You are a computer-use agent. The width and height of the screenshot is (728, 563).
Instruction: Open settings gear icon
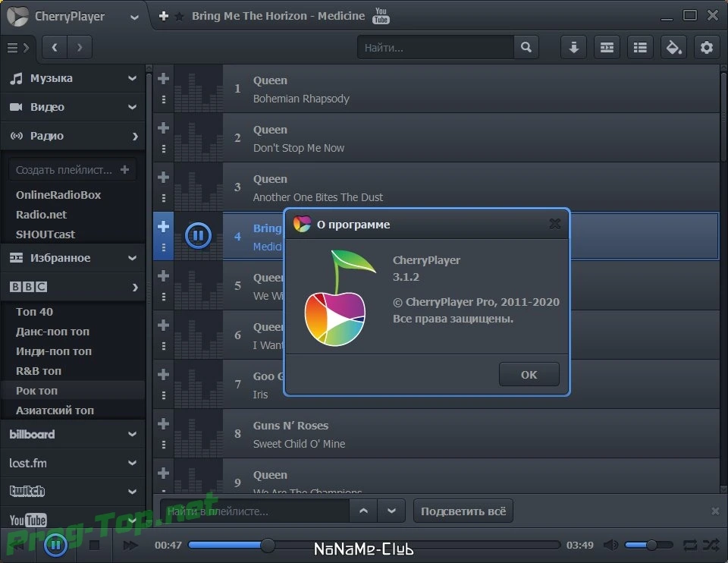coord(707,47)
